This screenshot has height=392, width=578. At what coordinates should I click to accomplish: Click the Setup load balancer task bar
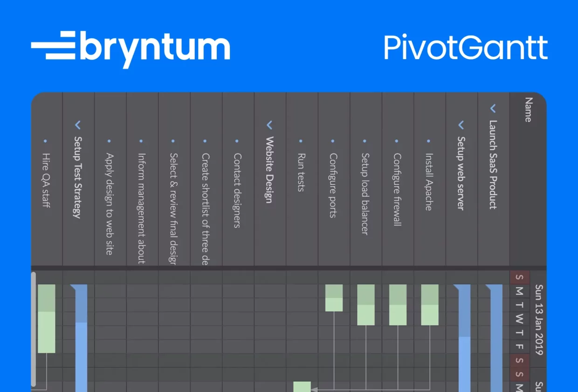(x=366, y=305)
